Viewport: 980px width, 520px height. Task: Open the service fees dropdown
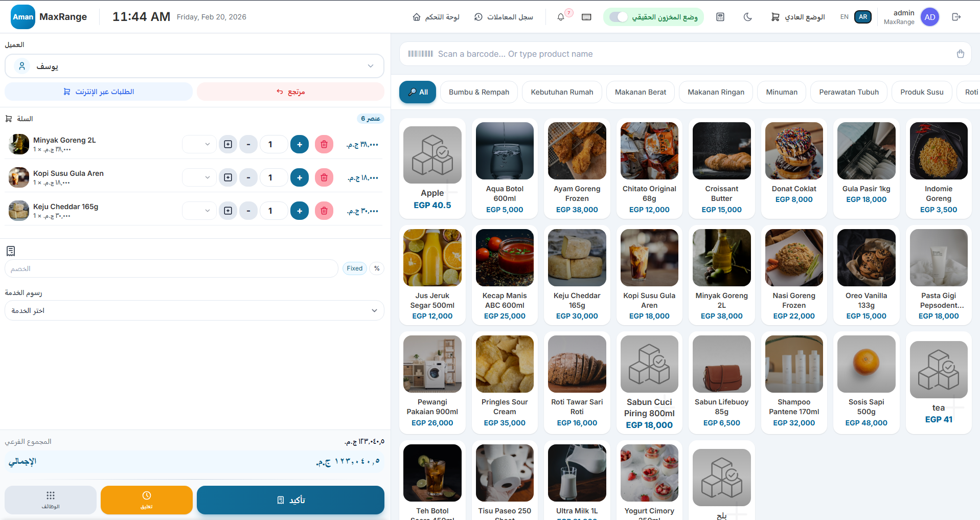point(194,310)
